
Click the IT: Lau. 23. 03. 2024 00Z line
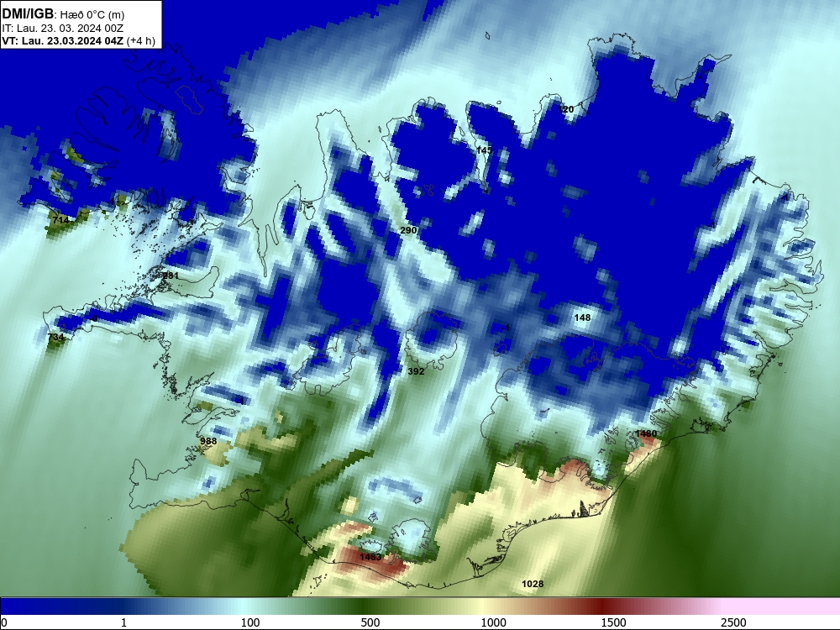pos(63,28)
